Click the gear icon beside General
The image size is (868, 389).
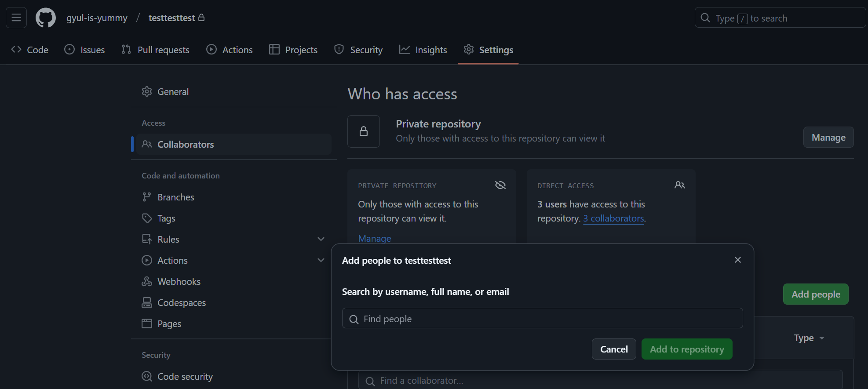point(147,91)
